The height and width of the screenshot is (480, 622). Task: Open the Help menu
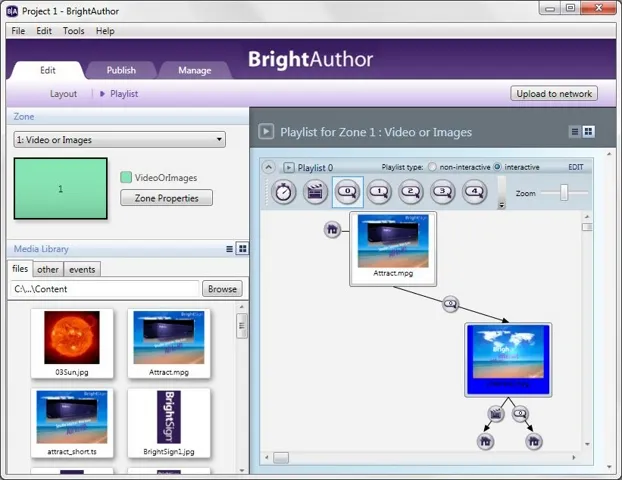click(105, 31)
